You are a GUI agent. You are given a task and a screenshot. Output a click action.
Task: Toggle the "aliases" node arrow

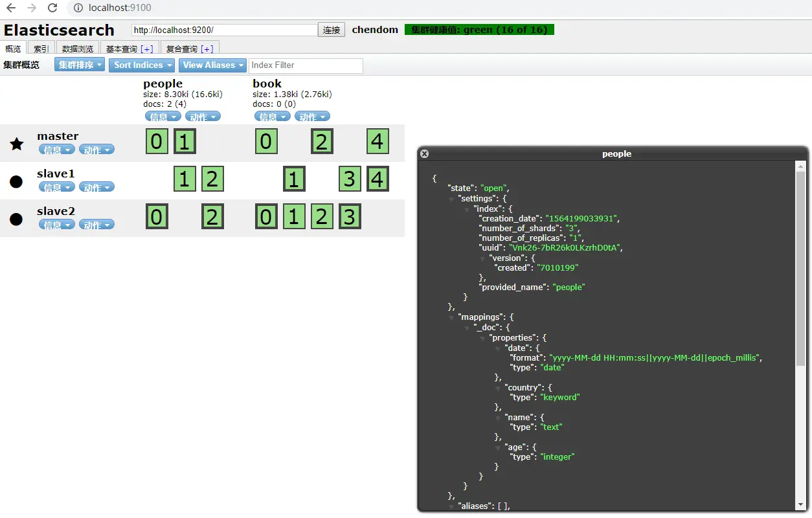pyautogui.click(x=451, y=506)
